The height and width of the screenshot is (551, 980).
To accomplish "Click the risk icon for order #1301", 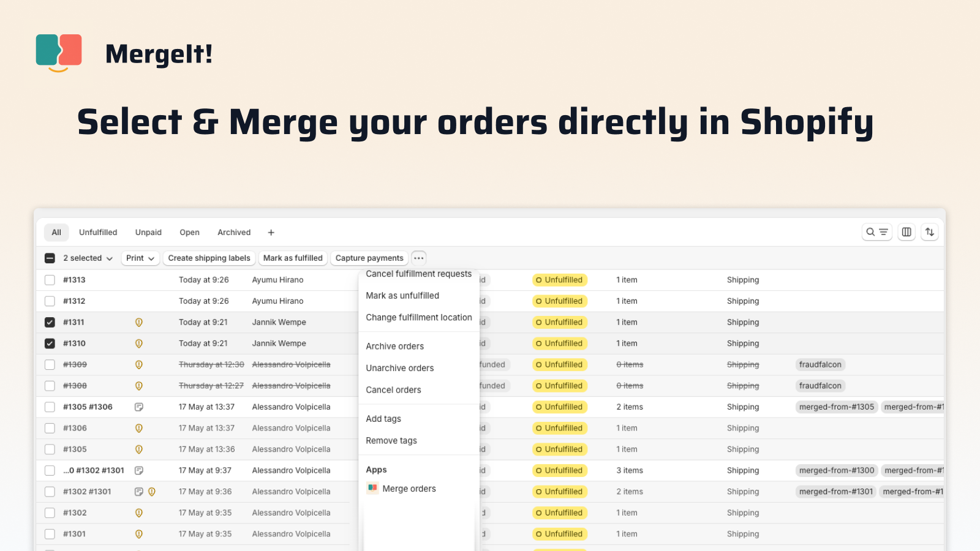I will tap(139, 534).
